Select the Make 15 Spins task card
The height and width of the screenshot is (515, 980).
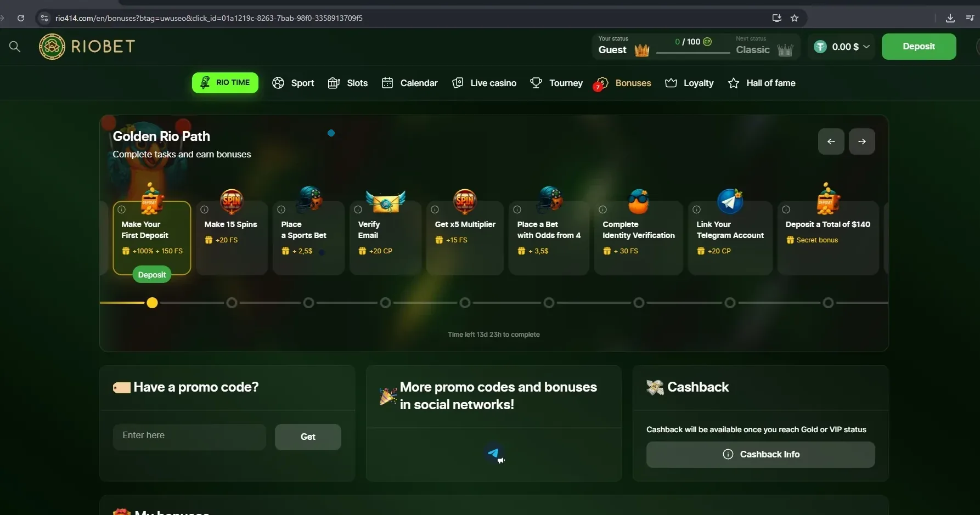pyautogui.click(x=232, y=238)
